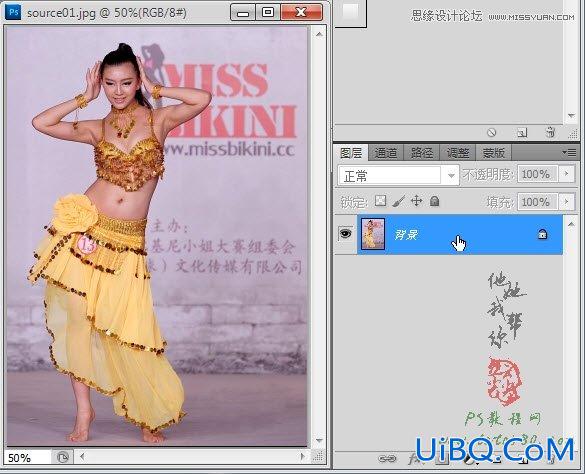Switch to the 图层 tab
The height and width of the screenshot is (474, 585).
pyautogui.click(x=351, y=153)
